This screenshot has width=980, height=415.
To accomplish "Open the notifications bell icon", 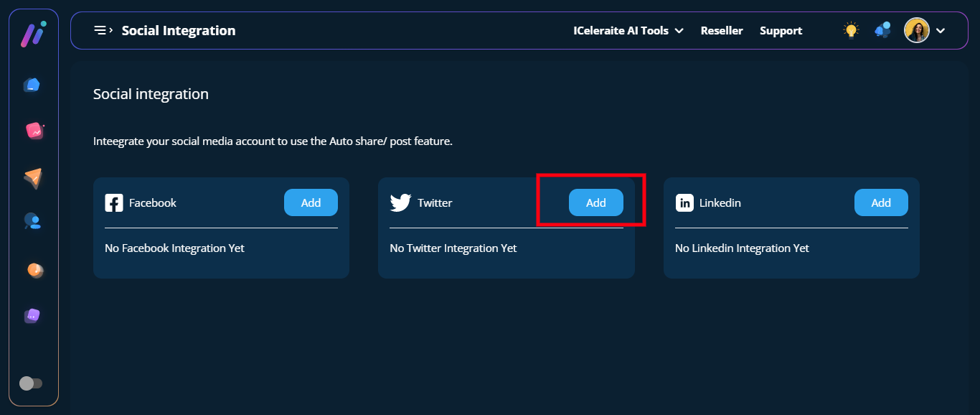I will coord(882,30).
